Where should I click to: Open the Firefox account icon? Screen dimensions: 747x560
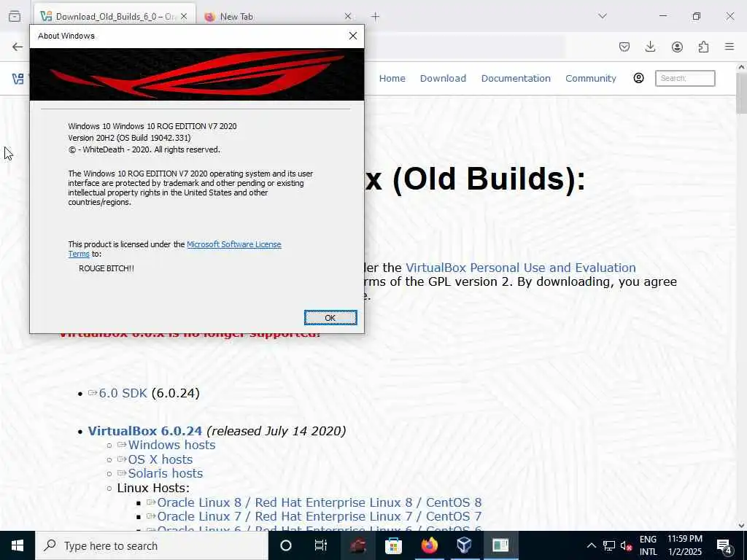677,47
